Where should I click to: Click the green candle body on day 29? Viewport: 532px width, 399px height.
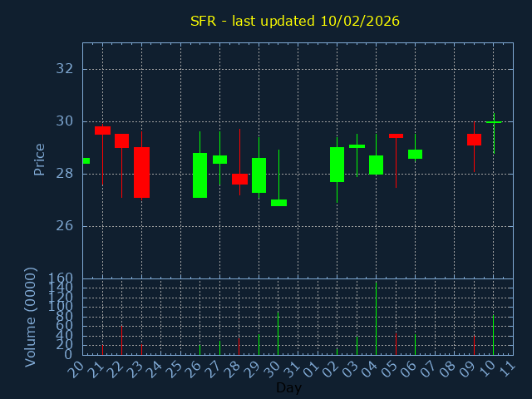(259, 175)
